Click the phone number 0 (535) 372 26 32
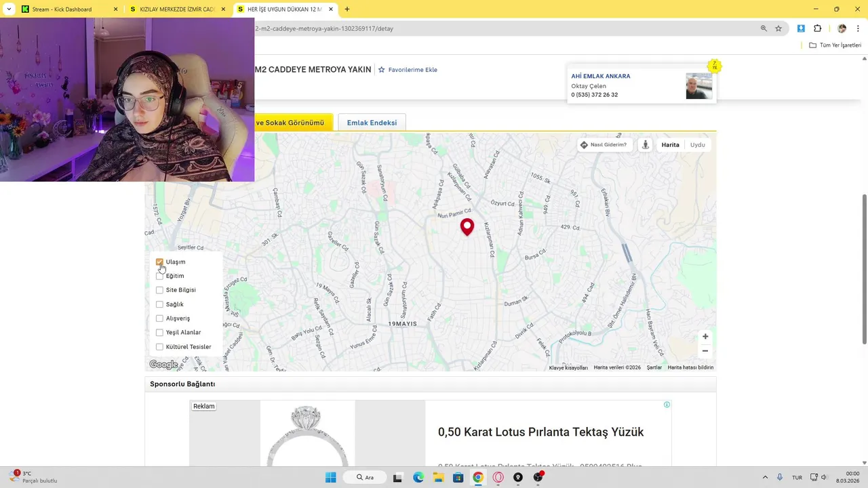Viewport: 868px width, 488px height. [x=595, y=95]
